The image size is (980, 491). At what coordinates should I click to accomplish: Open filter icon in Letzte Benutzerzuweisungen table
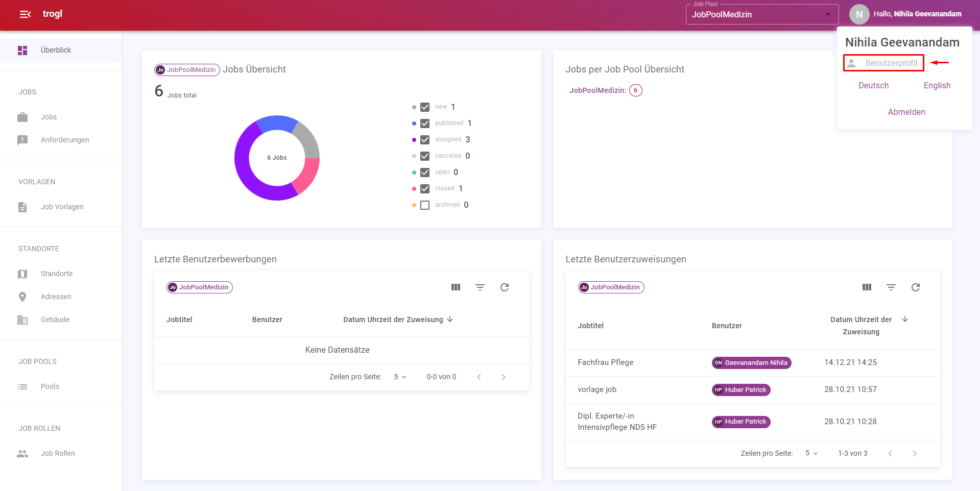pyautogui.click(x=891, y=287)
